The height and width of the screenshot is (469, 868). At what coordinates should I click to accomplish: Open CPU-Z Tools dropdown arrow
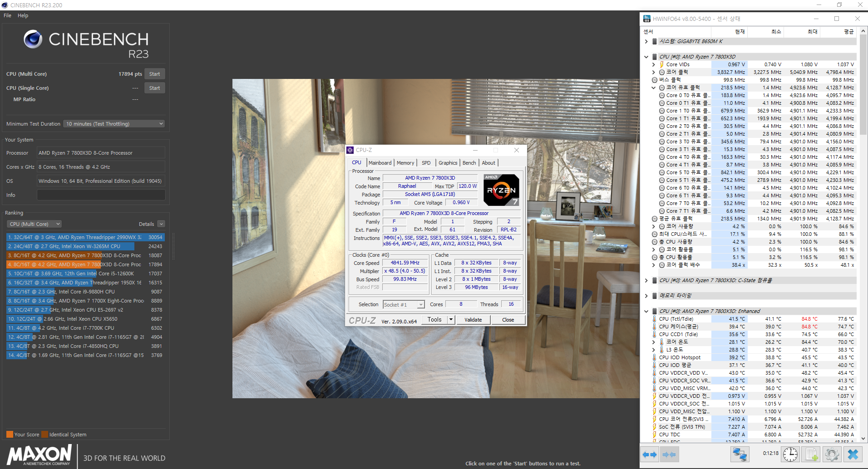pyautogui.click(x=451, y=320)
